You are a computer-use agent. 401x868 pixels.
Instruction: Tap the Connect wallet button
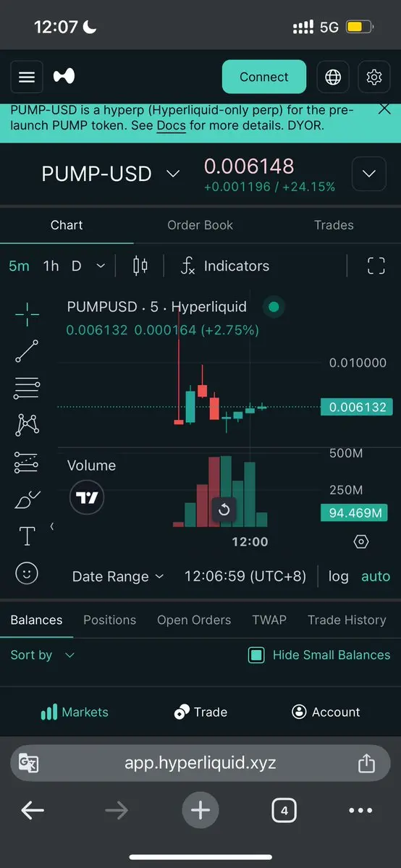pyautogui.click(x=264, y=77)
